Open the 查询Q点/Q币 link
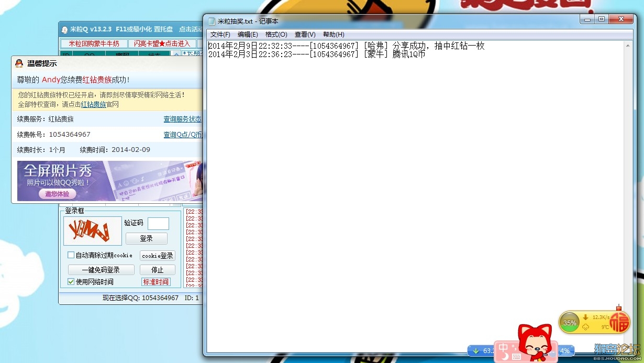 point(183,135)
